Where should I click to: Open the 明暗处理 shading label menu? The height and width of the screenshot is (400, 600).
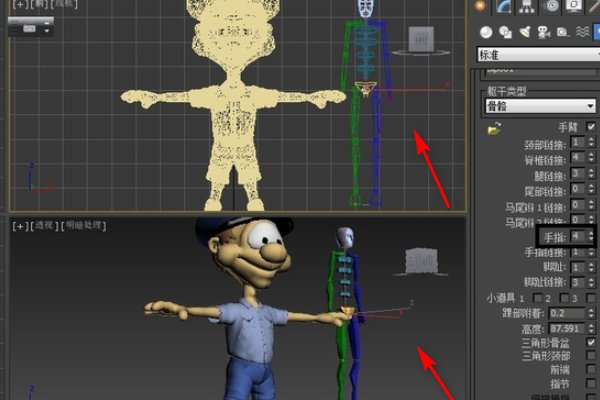click(x=83, y=225)
